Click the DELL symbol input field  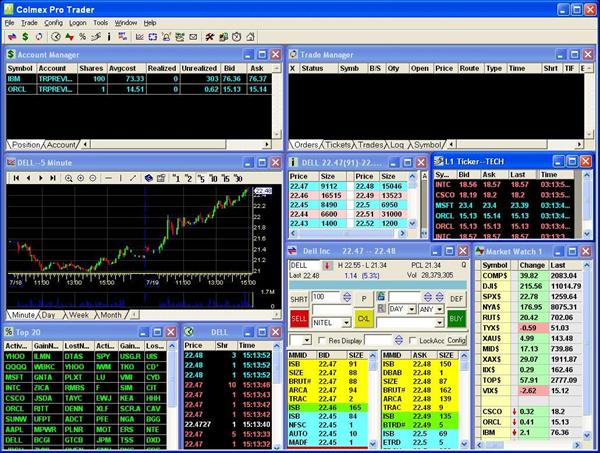305,265
